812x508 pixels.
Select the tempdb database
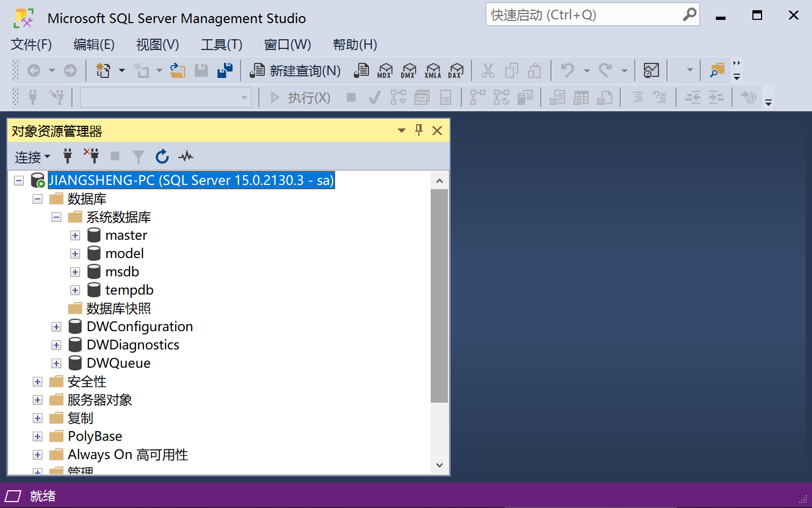[x=129, y=290]
